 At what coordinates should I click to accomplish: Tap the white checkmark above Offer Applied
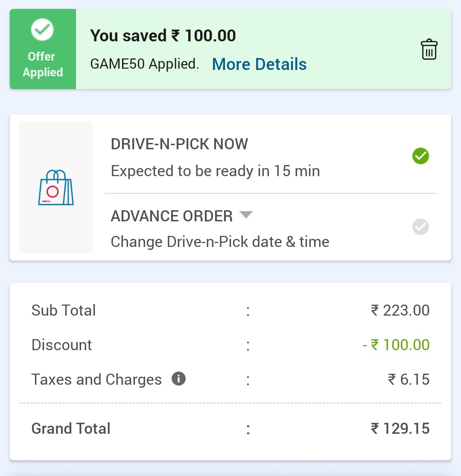tap(42, 30)
